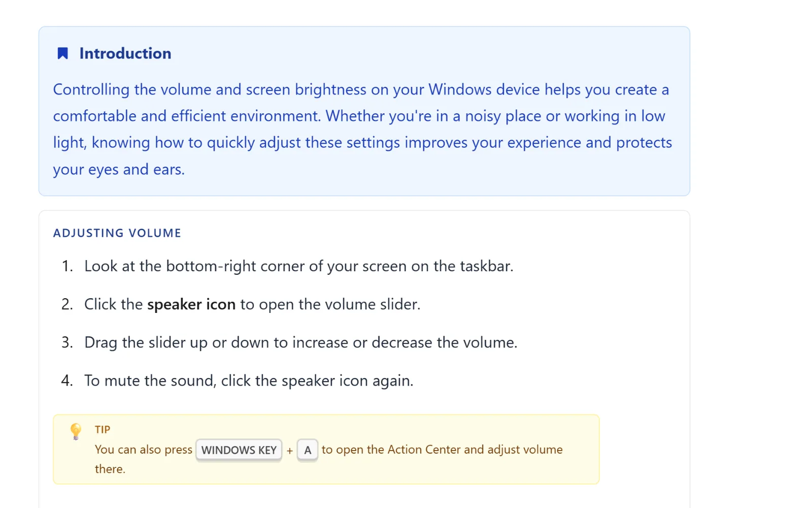The image size is (812, 508).
Task: Click step four about muting sound
Action: 249,380
